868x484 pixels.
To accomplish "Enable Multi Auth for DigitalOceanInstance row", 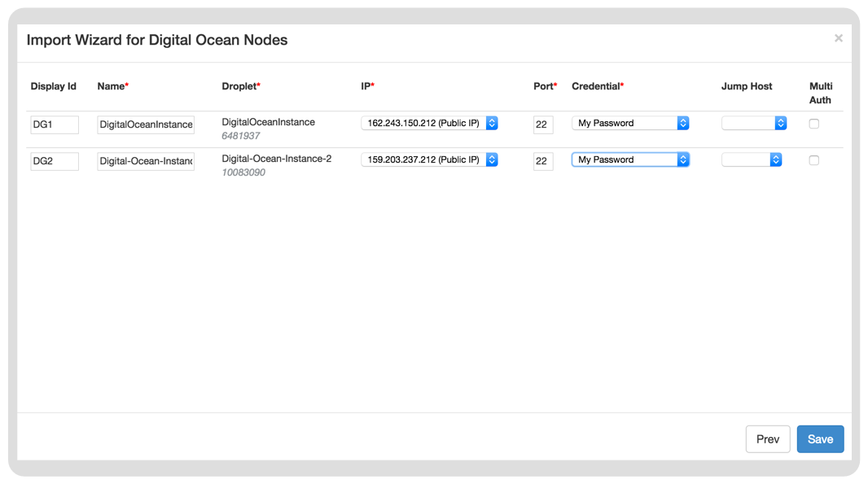I will click(x=813, y=124).
